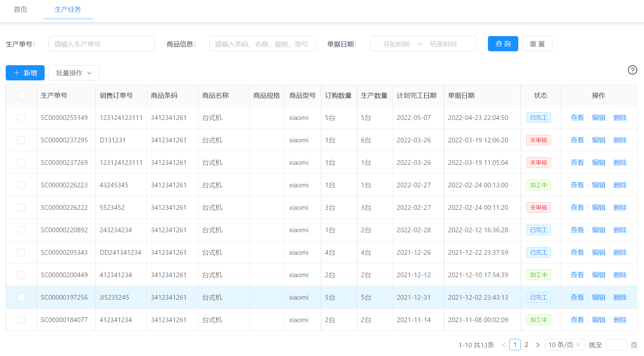This screenshot has width=644, height=356.
Task: Click production number SC00000226222
Action: coord(64,208)
